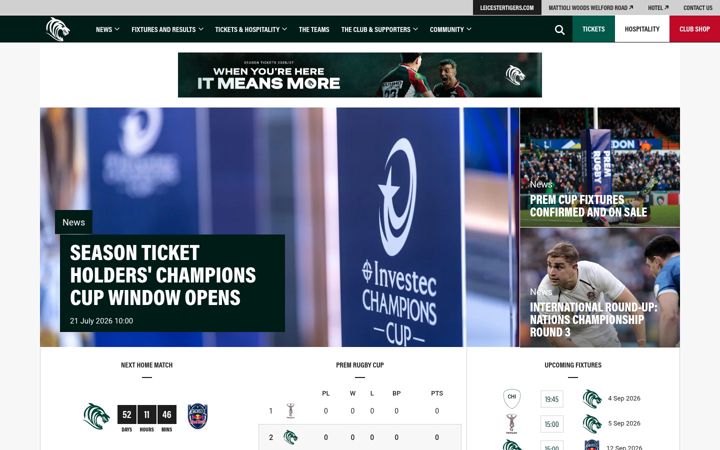Click the Harlequins crest in table row 1

pyautogui.click(x=290, y=411)
